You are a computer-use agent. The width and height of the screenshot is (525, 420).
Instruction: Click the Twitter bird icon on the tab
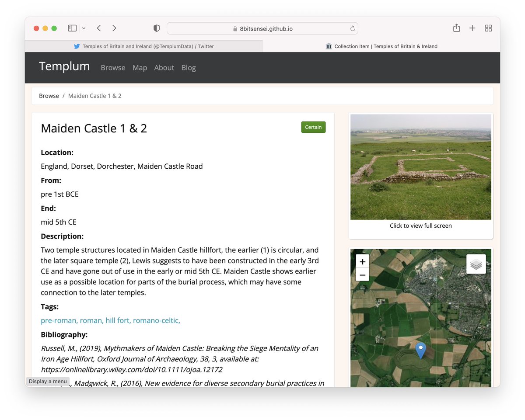(x=77, y=46)
